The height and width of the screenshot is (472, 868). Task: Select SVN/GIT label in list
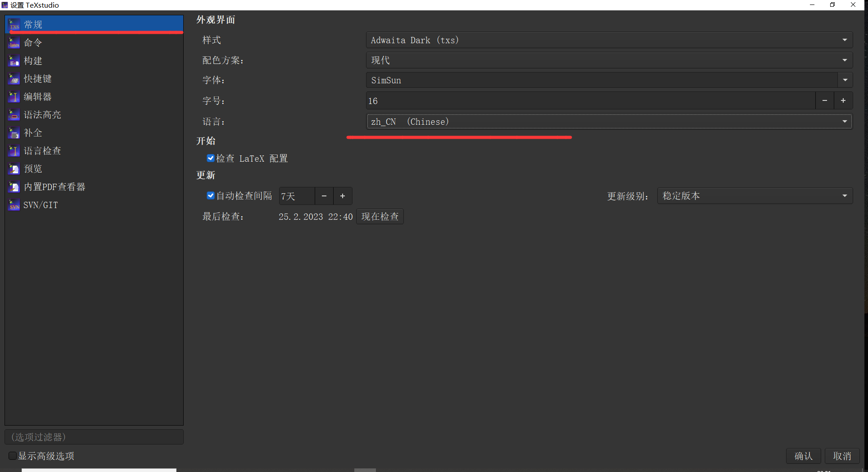41,205
